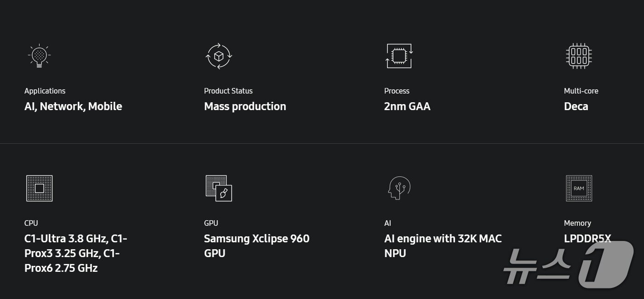Click the RAM Memory chip icon
644x299 pixels.
tap(579, 188)
